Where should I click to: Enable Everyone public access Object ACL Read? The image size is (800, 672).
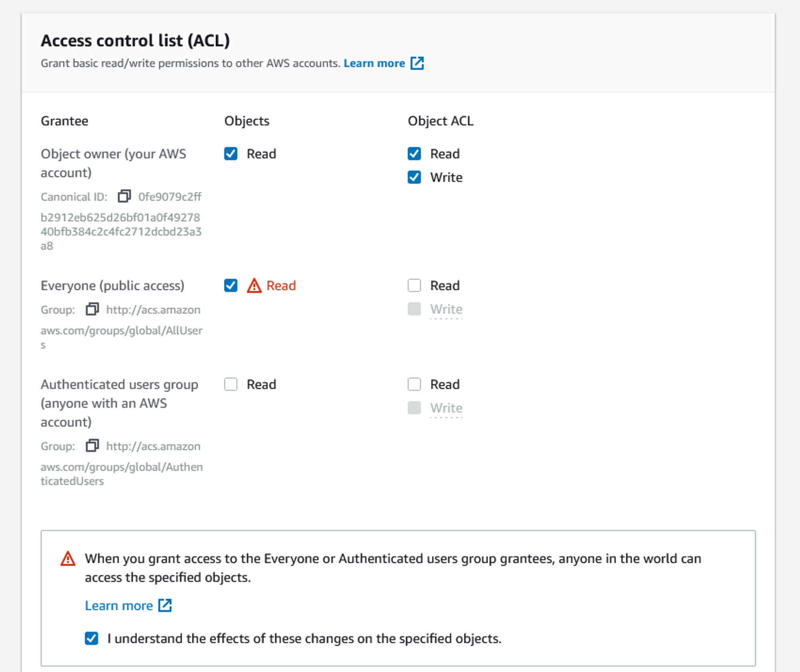point(414,286)
